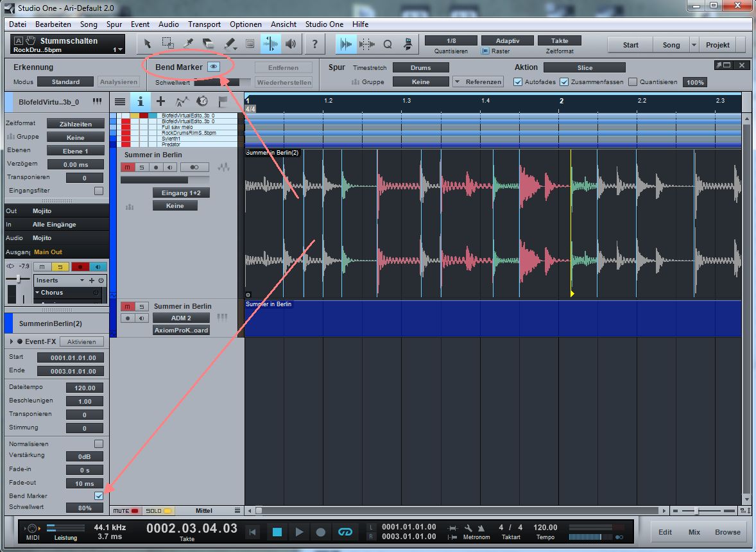Click track layers icon on Summer in Berlin
The width and height of the screenshot is (756, 552).
[x=223, y=168]
